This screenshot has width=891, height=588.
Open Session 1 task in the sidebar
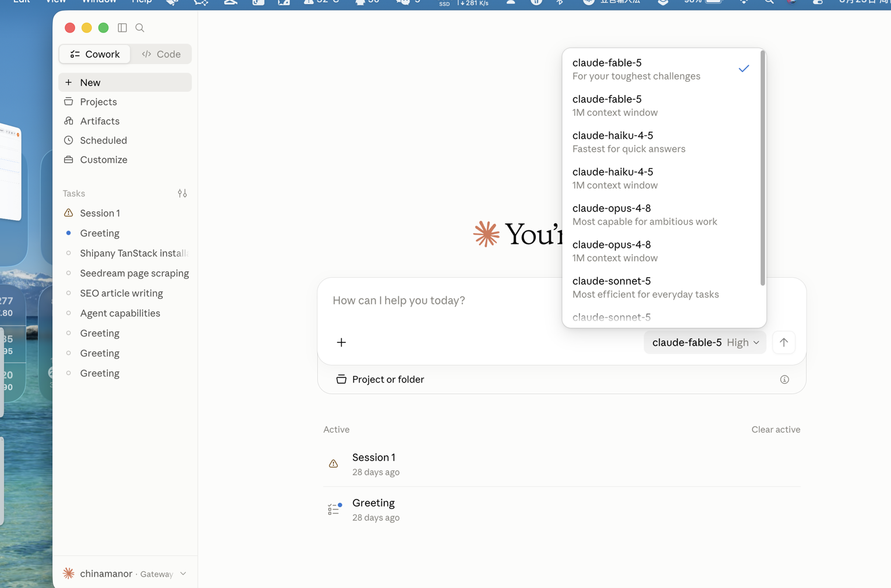[x=125, y=213]
